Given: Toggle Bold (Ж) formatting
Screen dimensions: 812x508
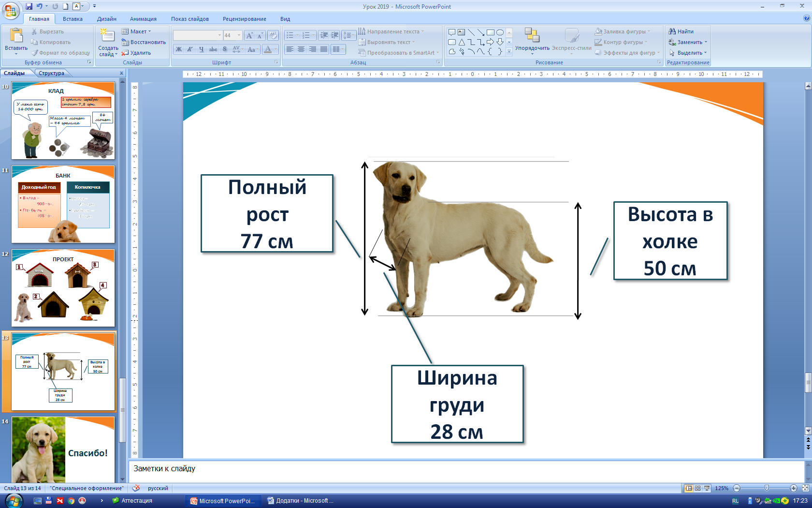Looking at the screenshot, I should point(179,49).
